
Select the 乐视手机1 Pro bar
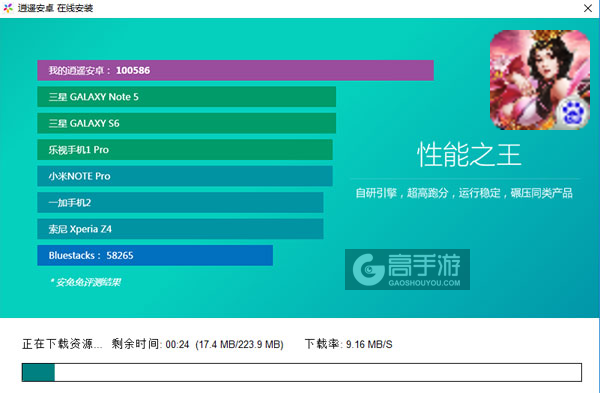point(185,150)
